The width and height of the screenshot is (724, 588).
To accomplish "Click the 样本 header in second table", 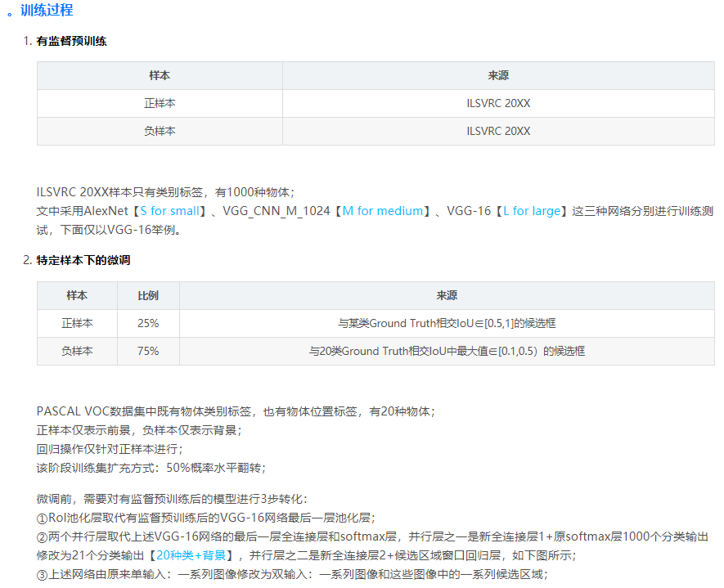I will point(77,295).
